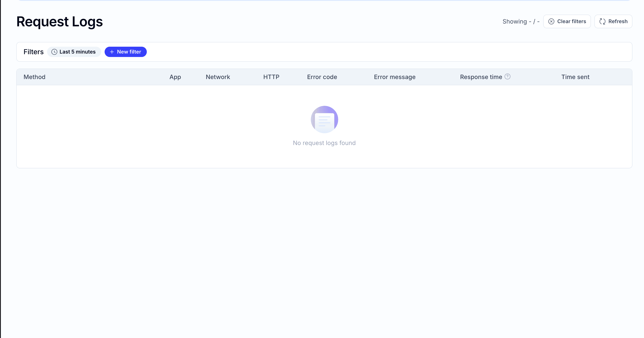Click the clock icon in time filter
This screenshot has height=338, width=644.
click(54, 52)
